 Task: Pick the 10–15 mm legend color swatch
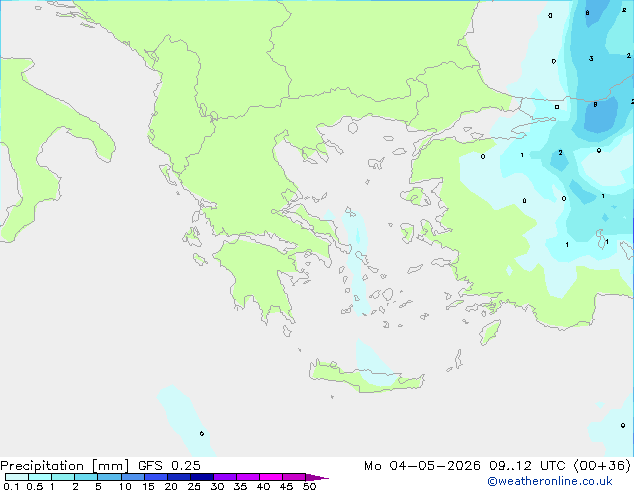coord(133,477)
